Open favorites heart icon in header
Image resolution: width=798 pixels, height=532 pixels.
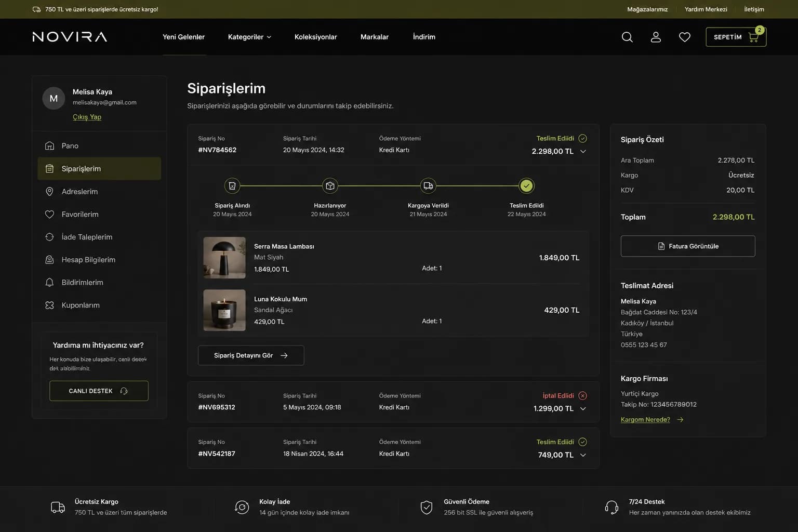pyautogui.click(x=685, y=37)
